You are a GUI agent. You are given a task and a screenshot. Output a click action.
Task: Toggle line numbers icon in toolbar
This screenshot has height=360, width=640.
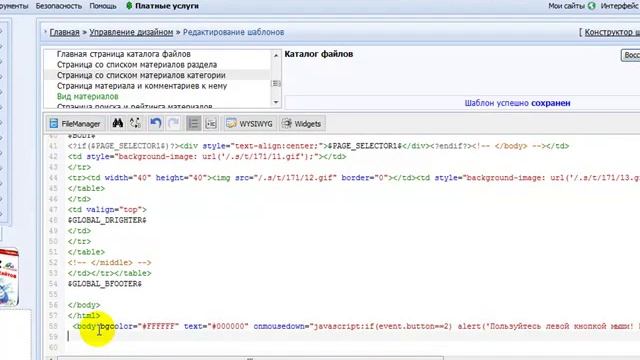click(x=193, y=123)
